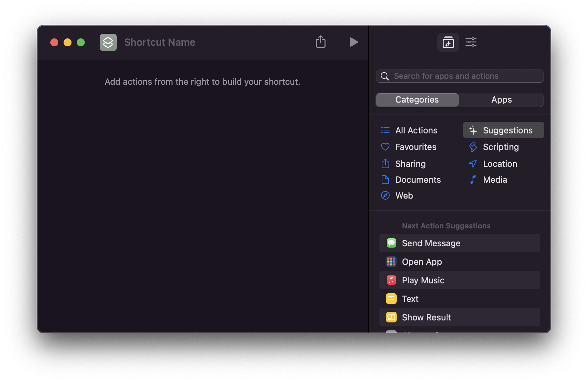
Task: Click the Shortcut Name title field
Action: click(160, 42)
